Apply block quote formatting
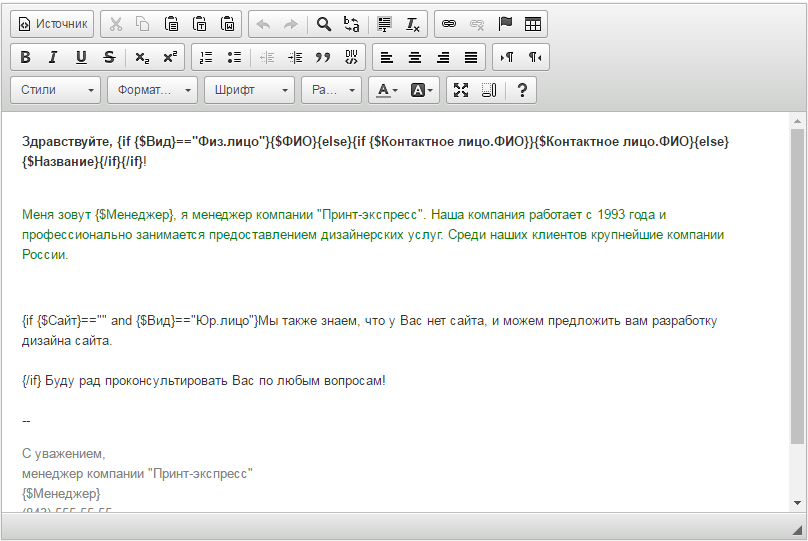 click(323, 57)
